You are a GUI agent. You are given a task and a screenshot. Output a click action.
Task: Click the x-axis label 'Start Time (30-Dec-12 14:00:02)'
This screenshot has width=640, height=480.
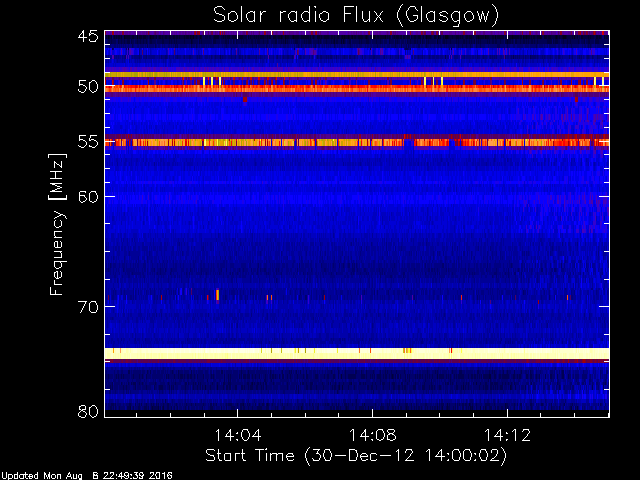point(356,456)
